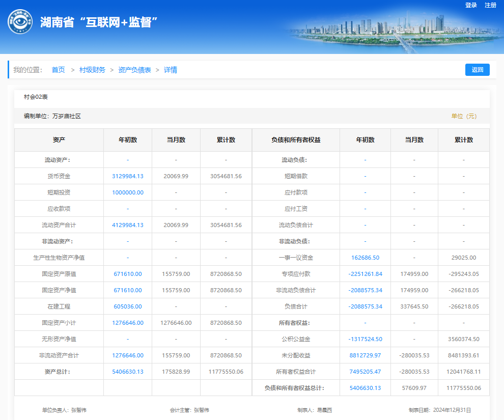The height and width of the screenshot is (420, 504).
Task: Select 负债和所有者权益总计 当月数 57609.97
Action: click(414, 388)
